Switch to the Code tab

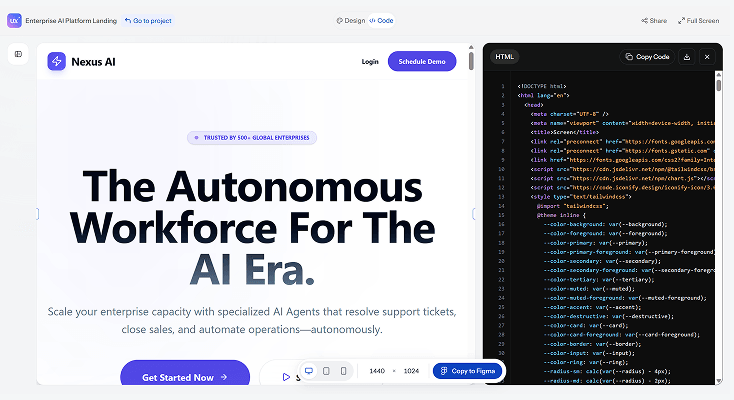tap(381, 21)
